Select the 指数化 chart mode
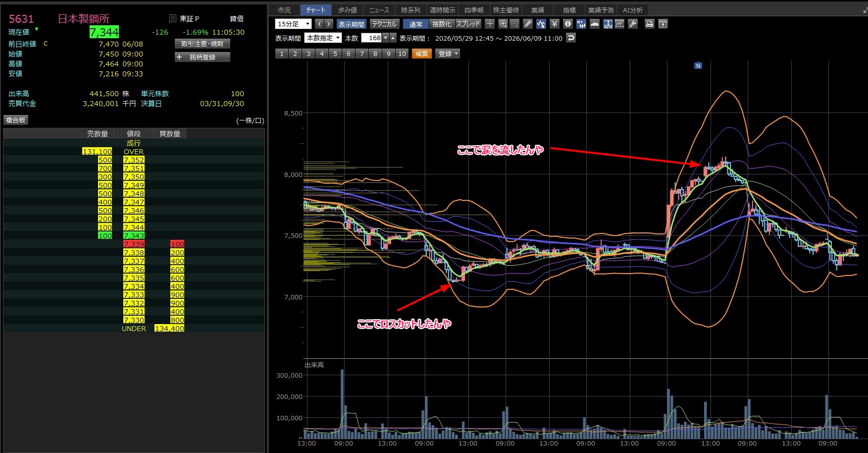This screenshot has height=453, width=868. tap(442, 24)
